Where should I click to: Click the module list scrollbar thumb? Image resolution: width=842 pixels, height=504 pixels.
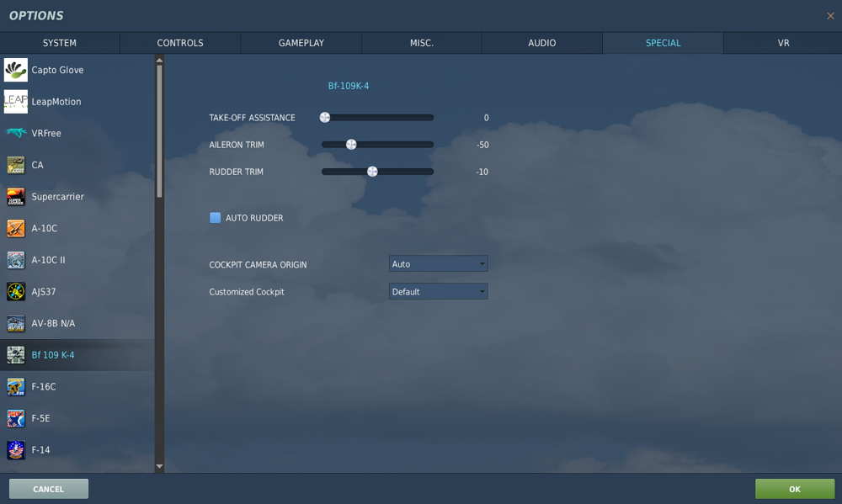click(159, 131)
